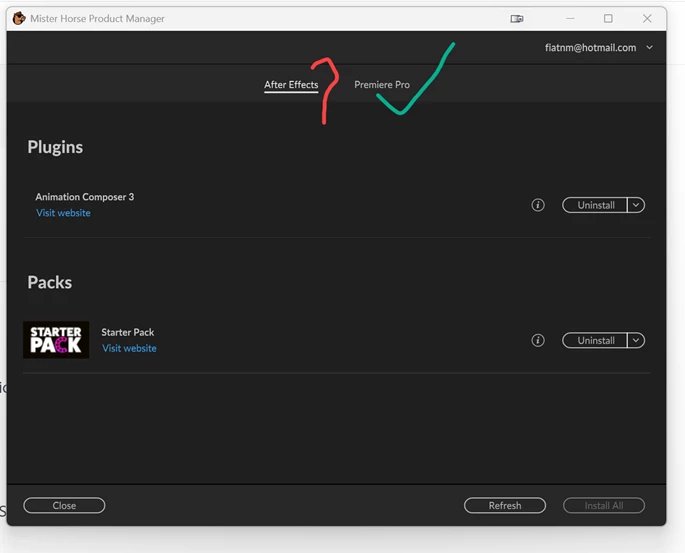Click the fiatnm@hotmail.com account email
This screenshot has width=685, height=553.
tap(590, 48)
